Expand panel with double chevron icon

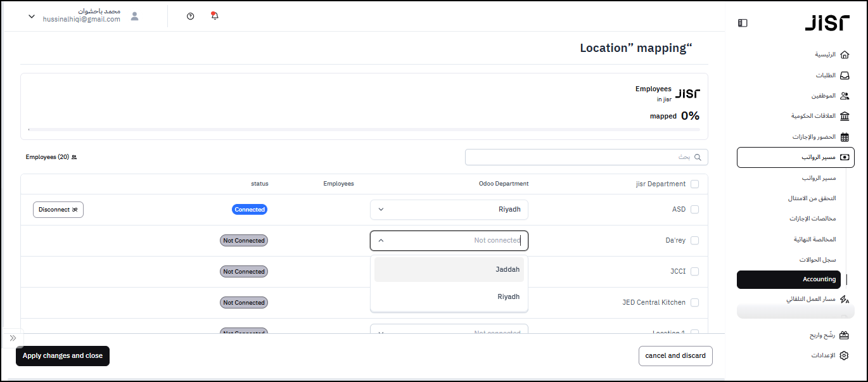pos(13,338)
